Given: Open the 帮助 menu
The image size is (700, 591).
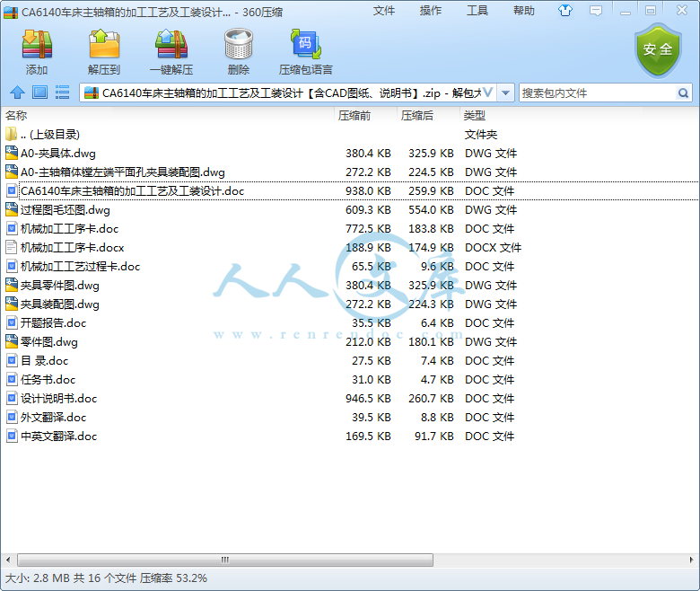Looking at the screenshot, I should click(x=524, y=10).
